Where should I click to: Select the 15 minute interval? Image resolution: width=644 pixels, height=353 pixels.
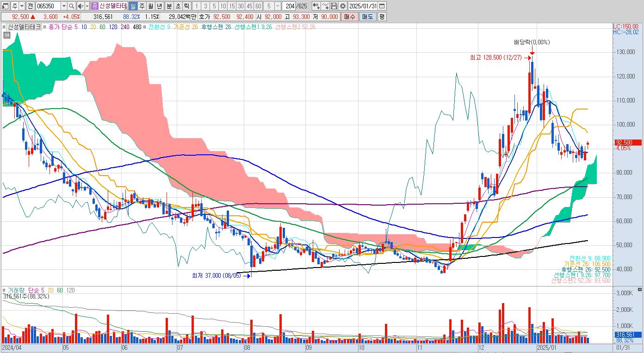(x=232, y=6)
